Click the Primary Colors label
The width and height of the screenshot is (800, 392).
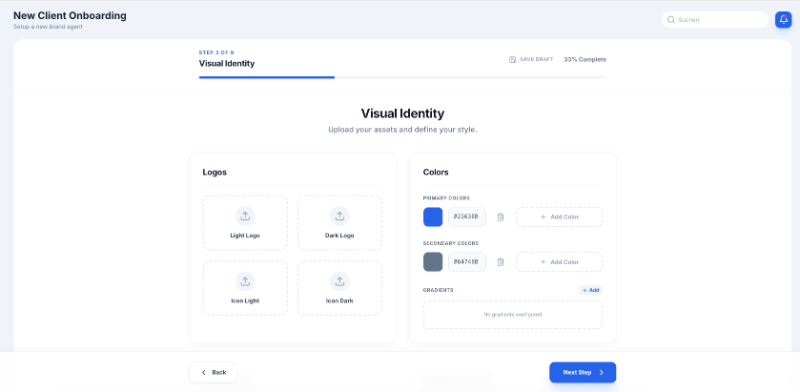point(446,198)
